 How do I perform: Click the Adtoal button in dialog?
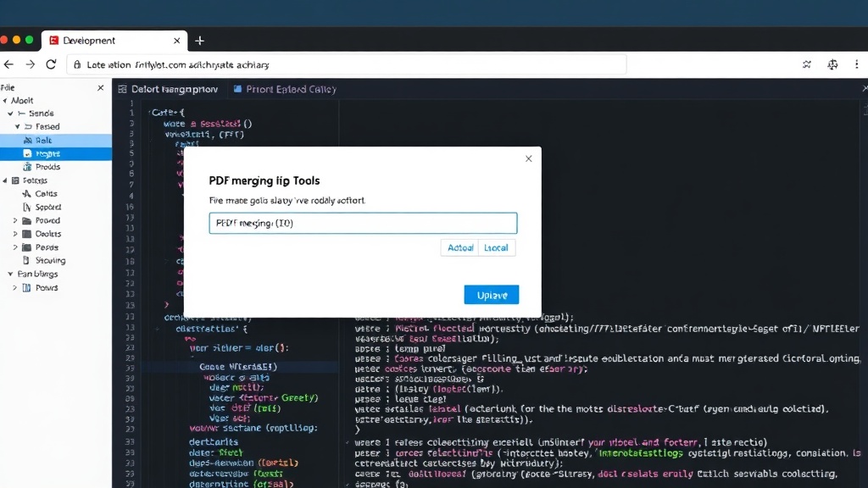[x=460, y=248]
